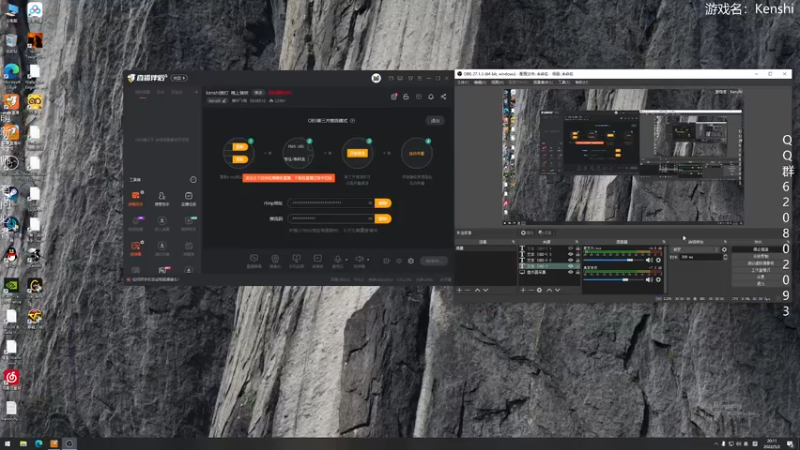
Task: Open user avatar in streaming companion title bar
Action: tap(376, 78)
